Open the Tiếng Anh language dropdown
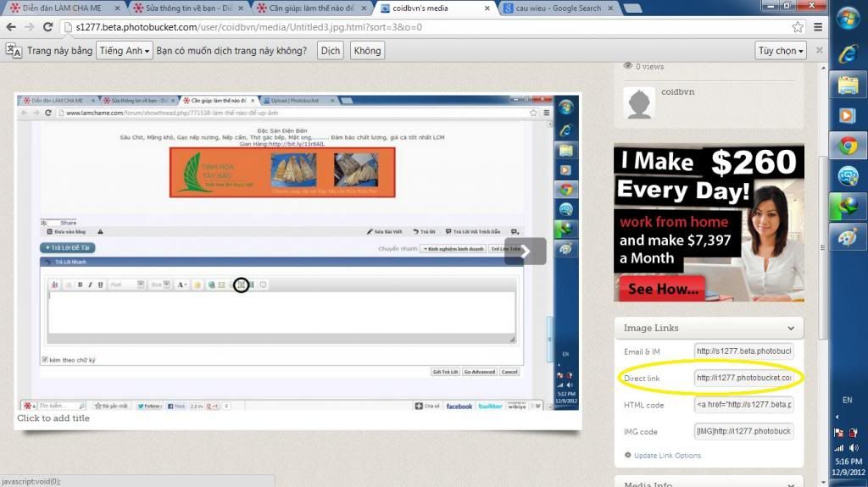 [124, 51]
